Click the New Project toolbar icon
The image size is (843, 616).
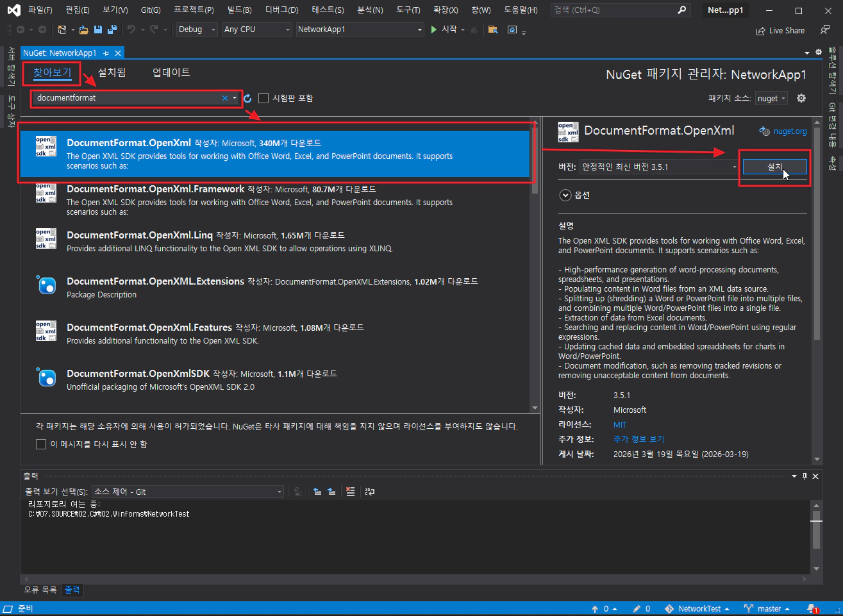coord(62,29)
